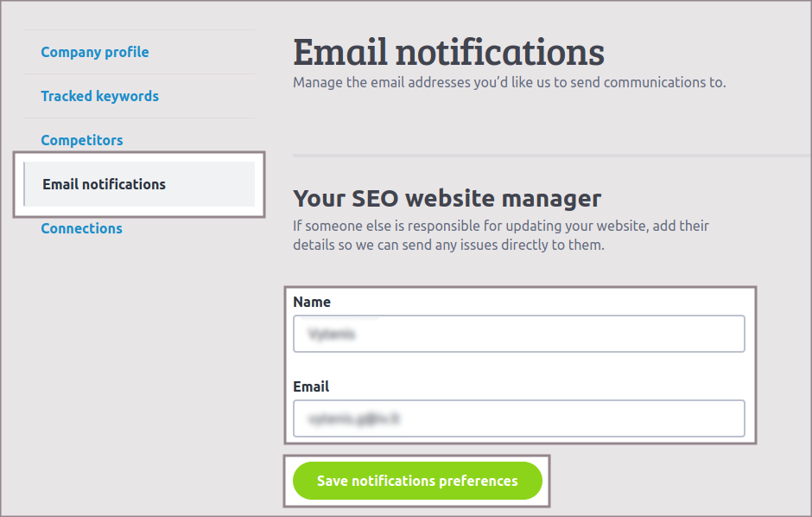Screen dimensions: 812x517
Task: Click divider between Tracked keywords and Competitors
Action: tap(139, 118)
